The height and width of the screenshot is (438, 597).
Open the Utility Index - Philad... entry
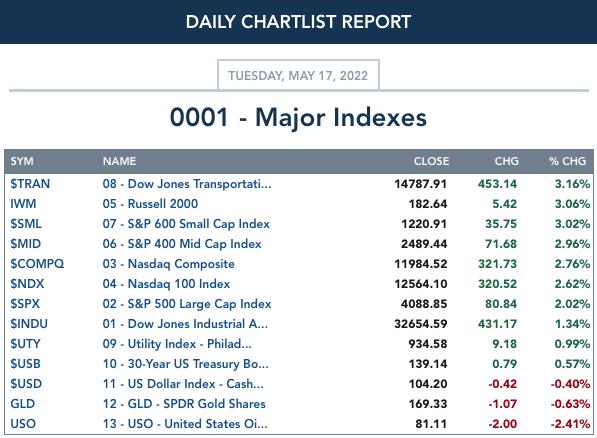point(177,344)
